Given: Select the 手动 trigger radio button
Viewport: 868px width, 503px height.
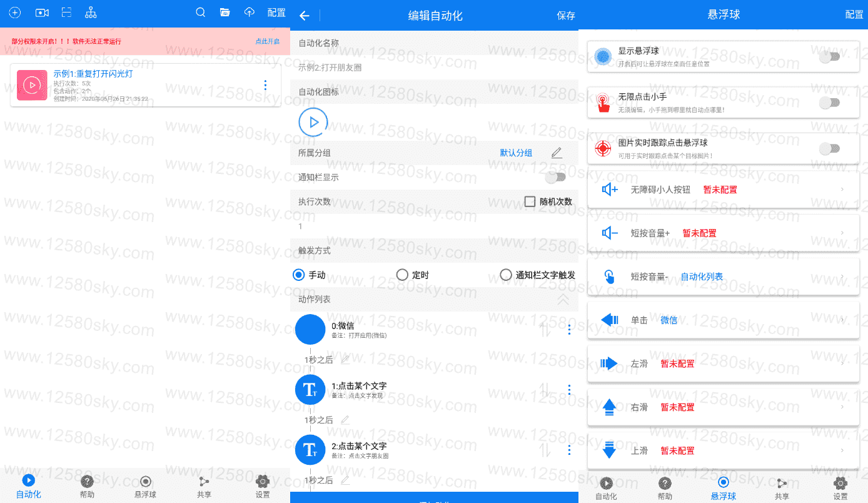Looking at the screenshot, I should 298,275.
